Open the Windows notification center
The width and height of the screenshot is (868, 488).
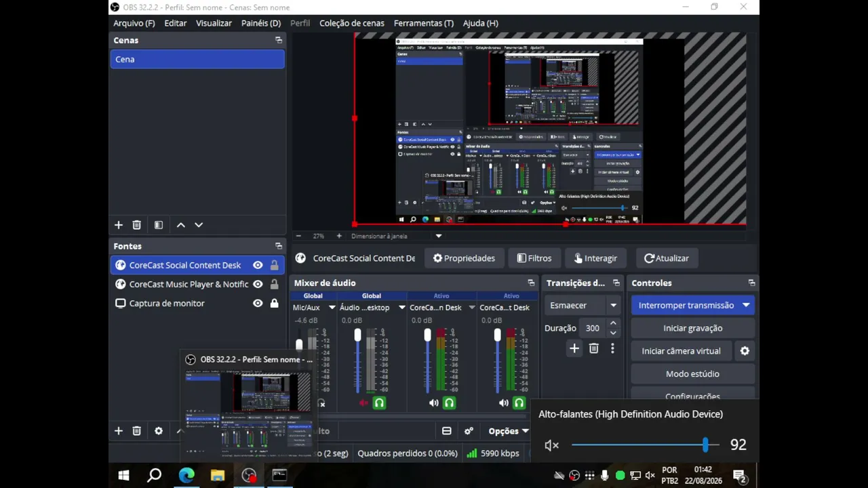coord(740,476)
